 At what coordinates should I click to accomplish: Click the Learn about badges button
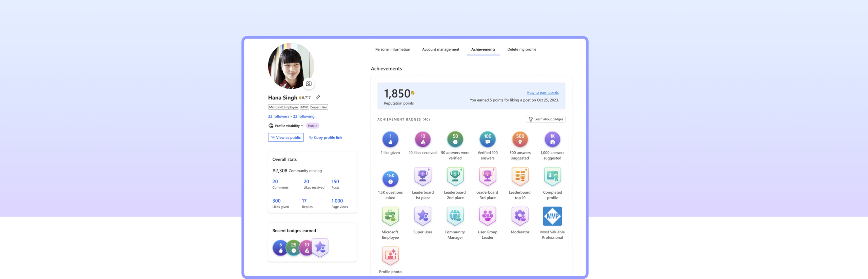coord(546,119)
